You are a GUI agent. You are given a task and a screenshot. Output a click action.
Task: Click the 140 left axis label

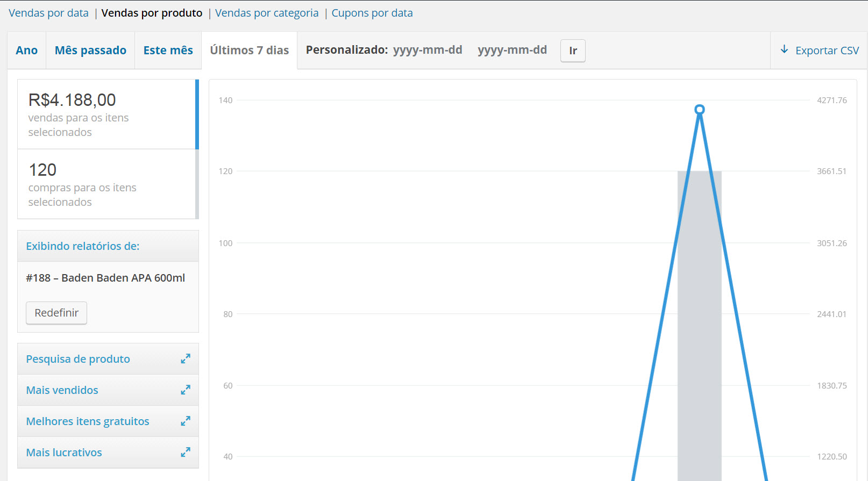point(226,100)
